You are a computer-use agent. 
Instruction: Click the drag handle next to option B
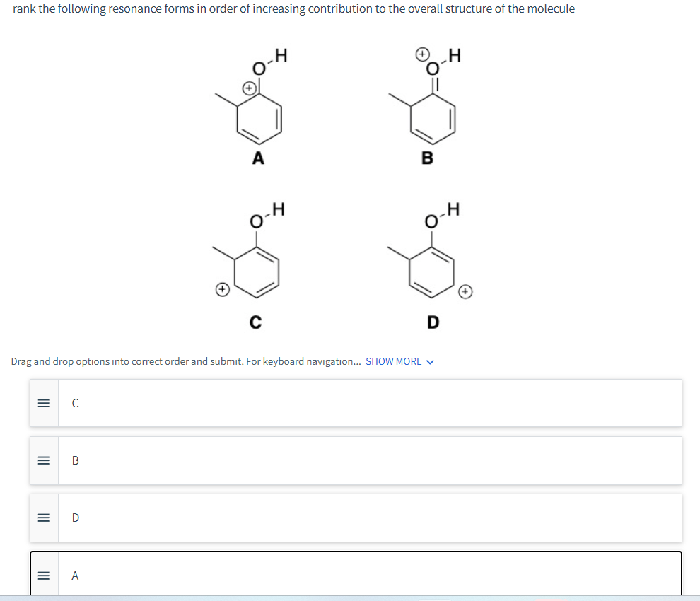coord(43,460)
